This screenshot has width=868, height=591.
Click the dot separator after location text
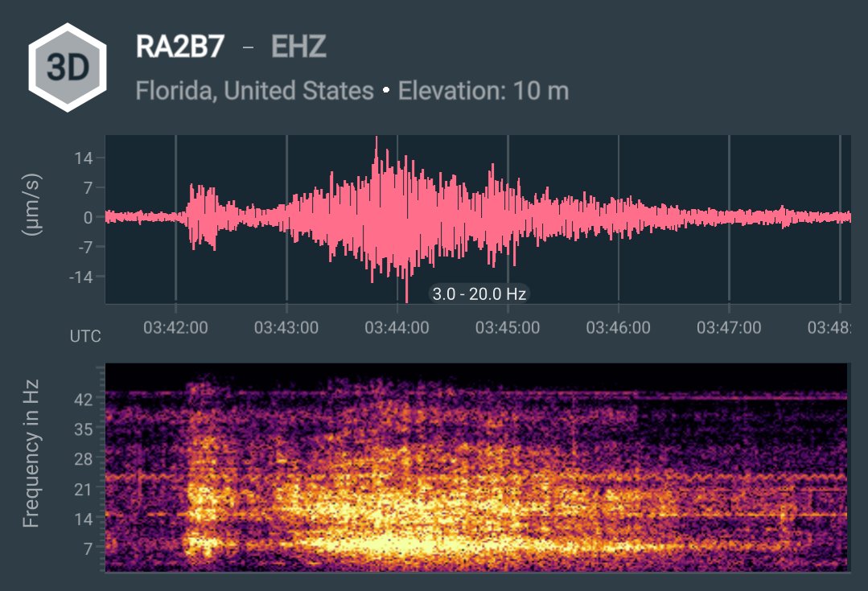pyautogui.click(x=386, y=90)
